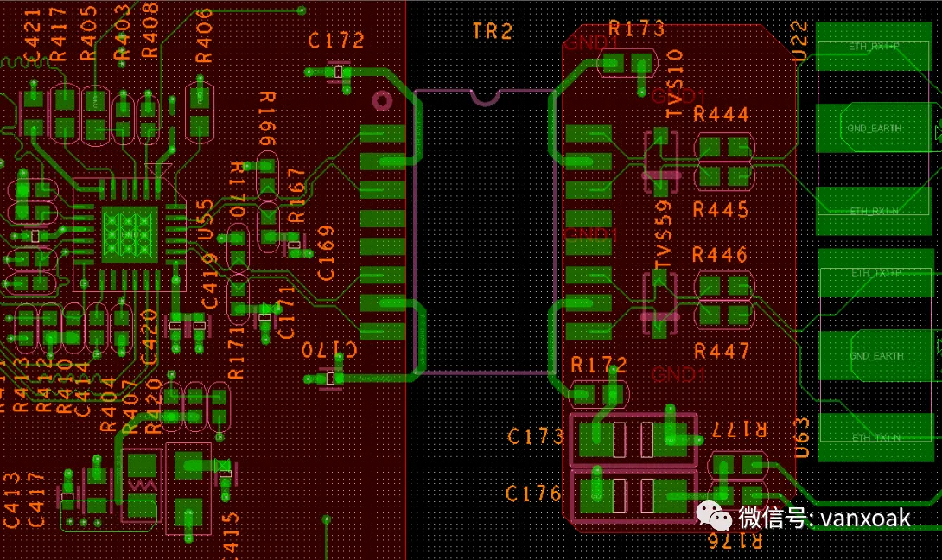942x560 pixels.
Task: Click the ETH_RX1+P connector pad
Action: click(x=874, y=47)
